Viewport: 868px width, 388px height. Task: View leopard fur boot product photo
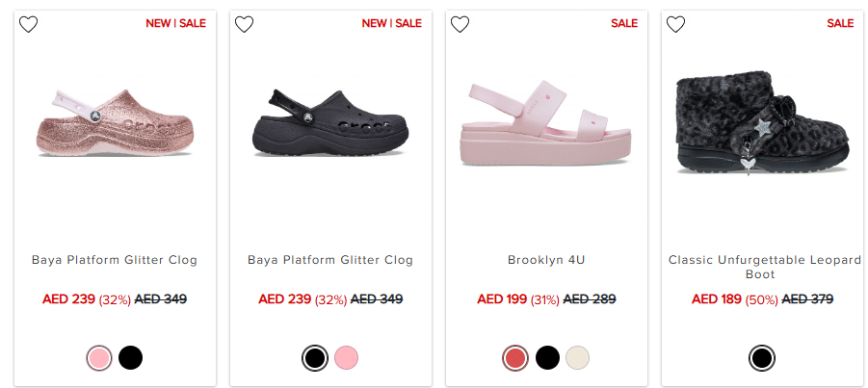click(762, 124)
